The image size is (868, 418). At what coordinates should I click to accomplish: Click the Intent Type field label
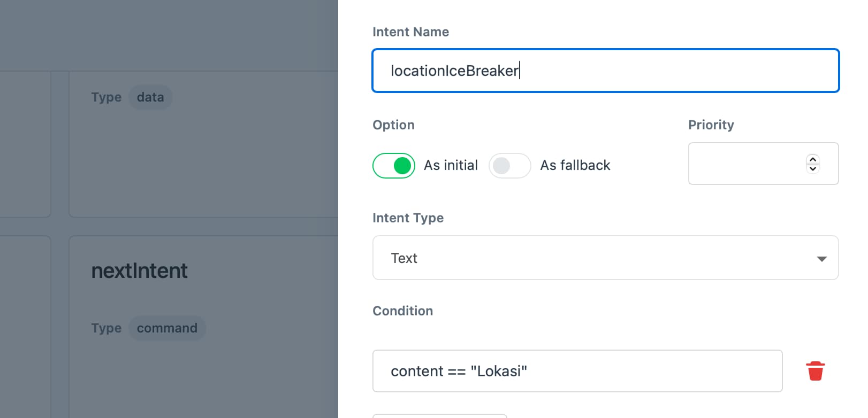point(408,218)
